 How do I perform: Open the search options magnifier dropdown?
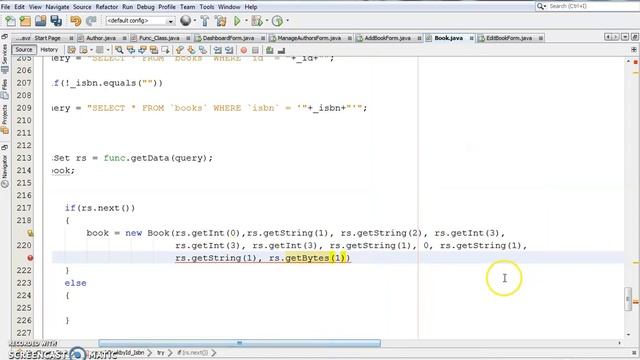[541, 6]
